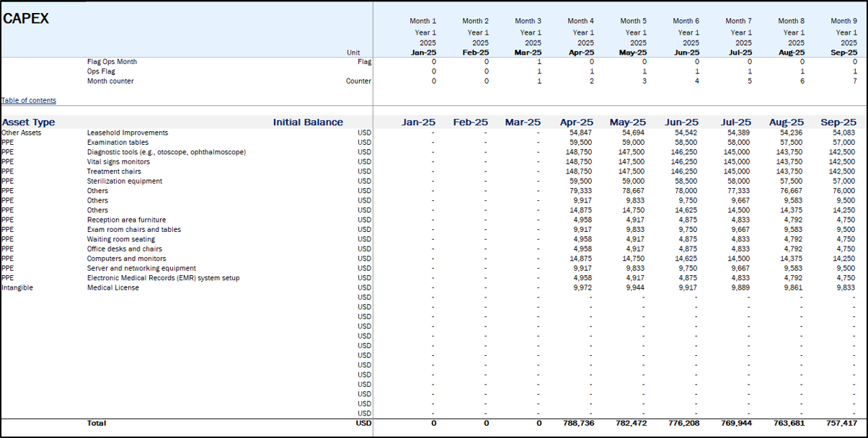Select the Others value 76,000
This screenshot has height=438, width=868.
pos(845,191)
